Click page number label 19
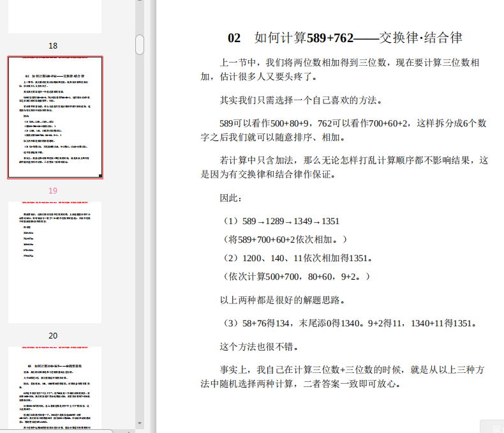This screenshot has height=433, width=504. coord(53,190)
